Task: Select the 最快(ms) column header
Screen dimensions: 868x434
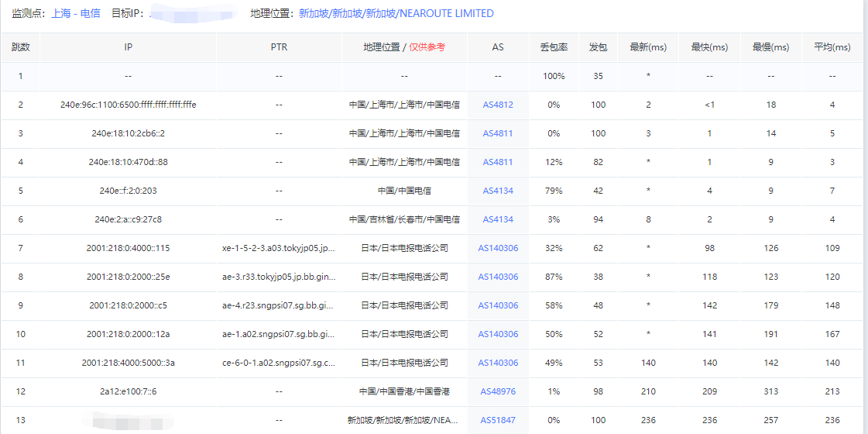Action: 710,48
